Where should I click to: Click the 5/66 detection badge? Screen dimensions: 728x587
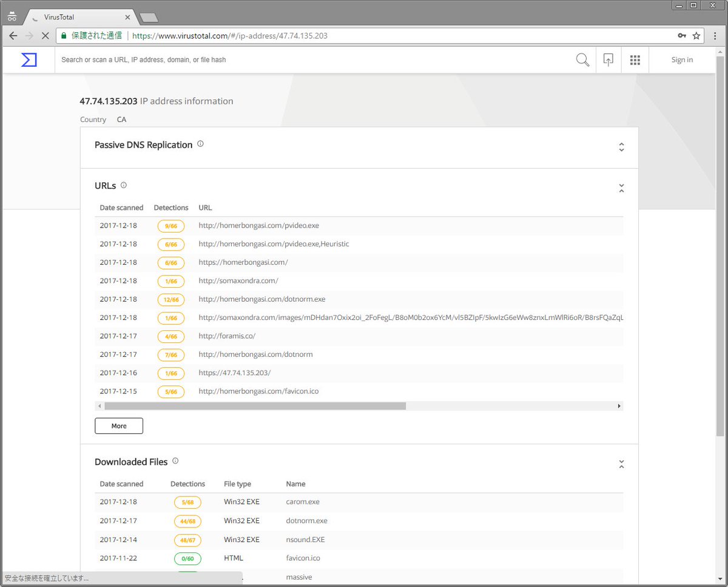(171, 392)
